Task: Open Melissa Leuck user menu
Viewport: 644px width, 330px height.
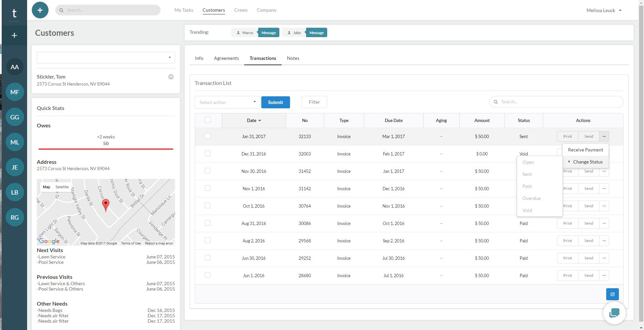Action: coord(604,10)
